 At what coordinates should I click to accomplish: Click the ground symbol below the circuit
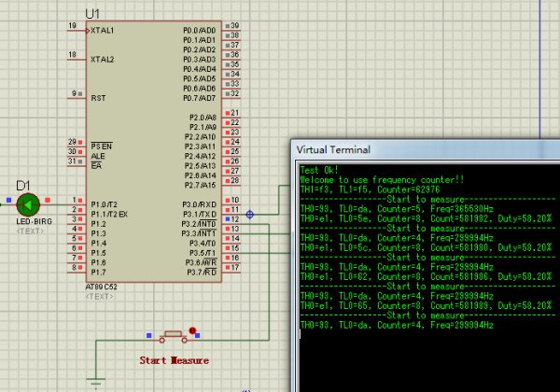pos(94,382)
